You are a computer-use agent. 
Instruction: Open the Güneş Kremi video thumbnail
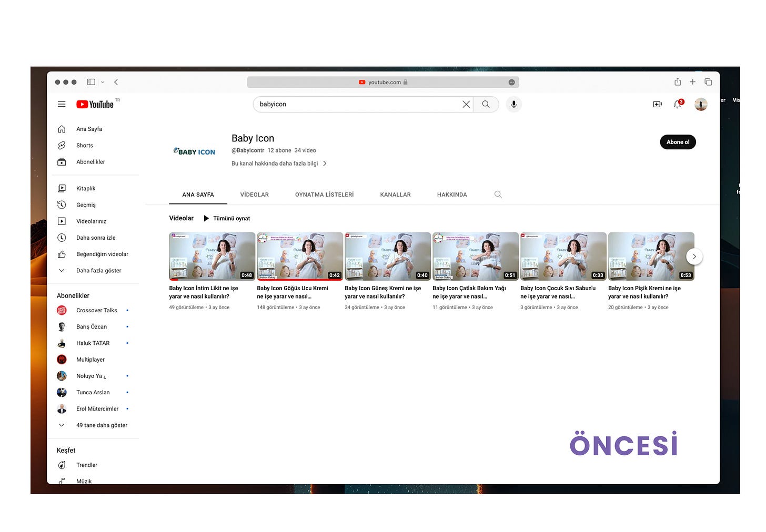pyautogui.click(x=388, y=257)
